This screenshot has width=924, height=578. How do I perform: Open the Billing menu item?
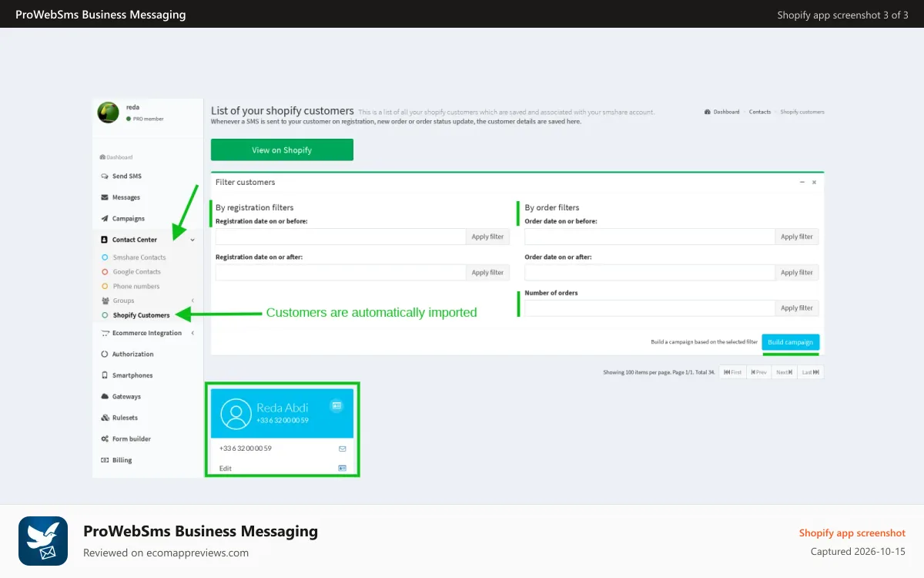click(x=122, y=460)
